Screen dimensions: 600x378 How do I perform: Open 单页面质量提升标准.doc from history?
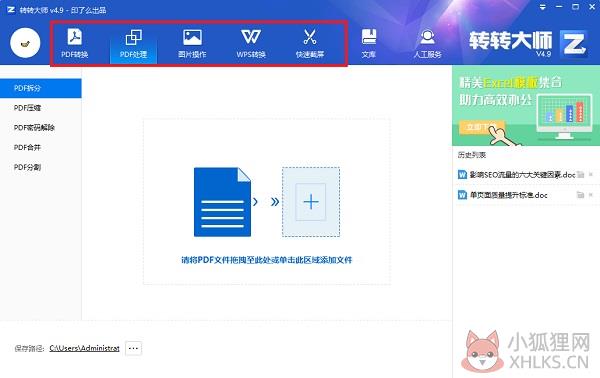[x=508, y=195]
